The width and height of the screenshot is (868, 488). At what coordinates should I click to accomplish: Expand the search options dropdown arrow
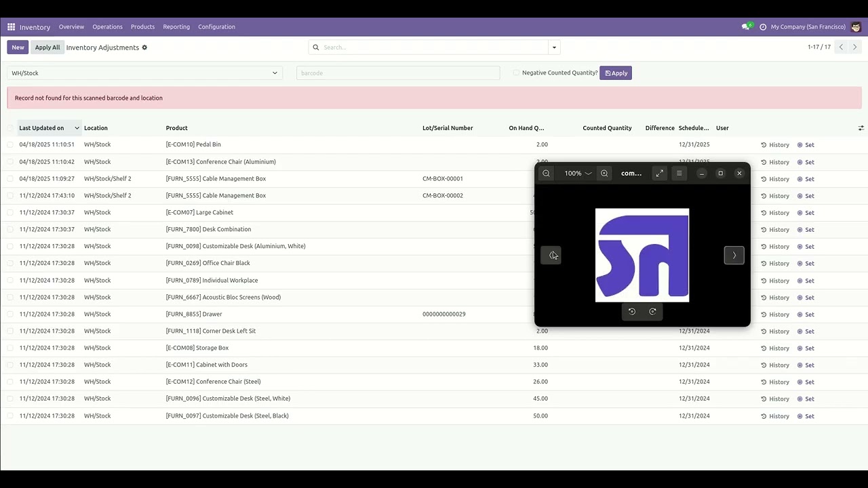pyautogui.click(x=554, y=47)
